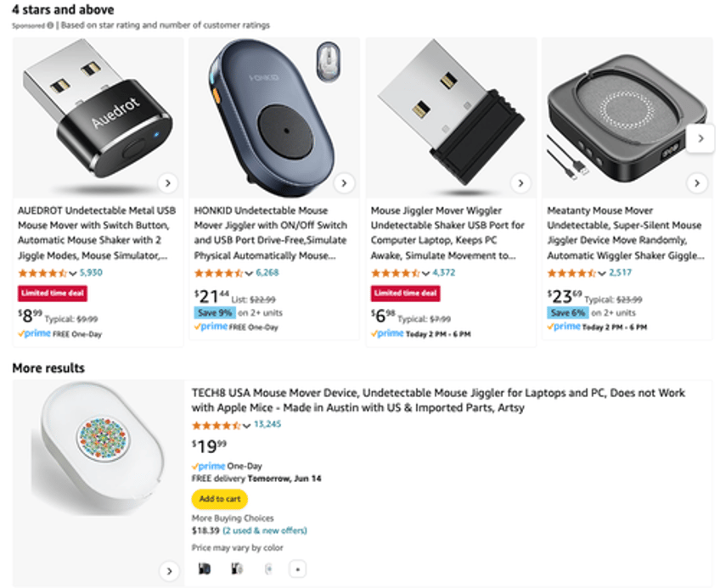Click the Sponsored info icon
Viewport: 720px width, 588px height.
pos(50,25)
